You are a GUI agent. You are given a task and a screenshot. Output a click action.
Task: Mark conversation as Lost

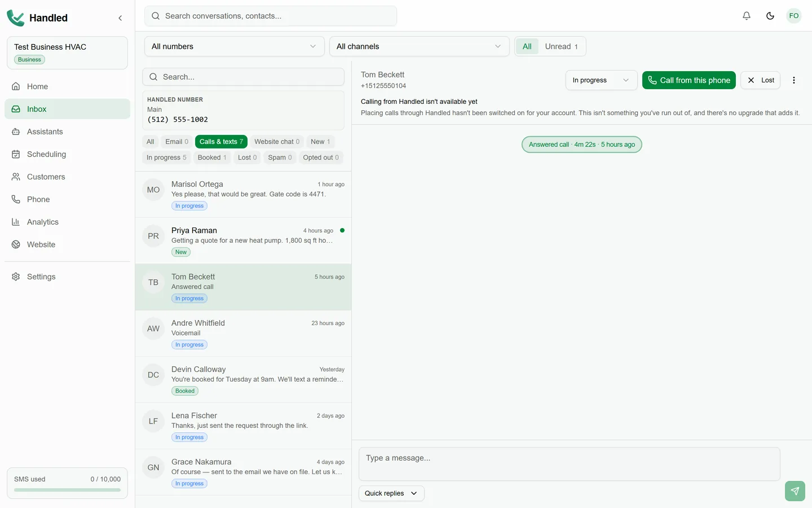[761, 80]
